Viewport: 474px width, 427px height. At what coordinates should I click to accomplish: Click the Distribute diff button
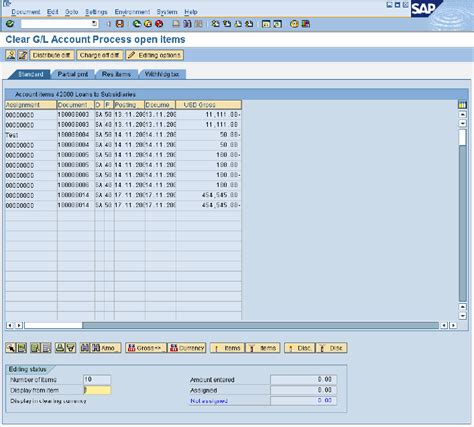[52, 55]
